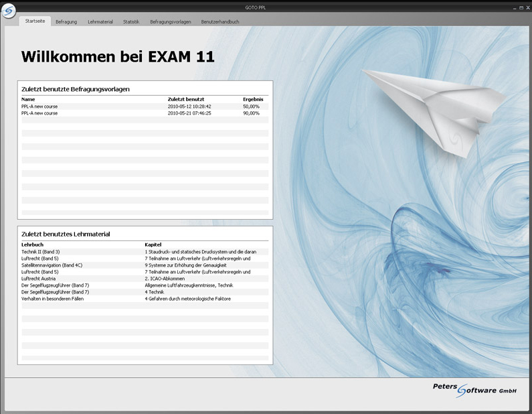Select PPL-A new course from 2010-05-21

pos(145,113)
